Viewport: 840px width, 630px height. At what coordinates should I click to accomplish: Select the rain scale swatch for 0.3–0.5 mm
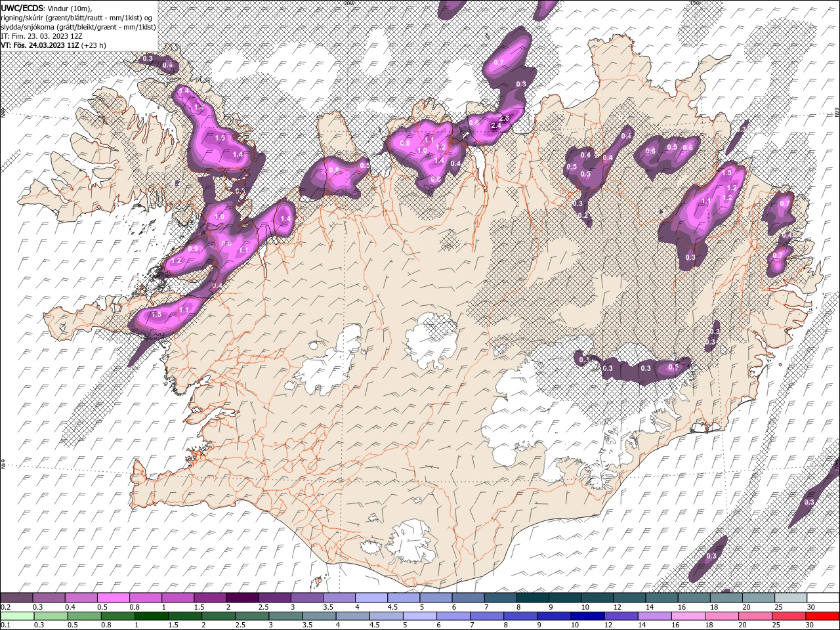tap(51, 616)
